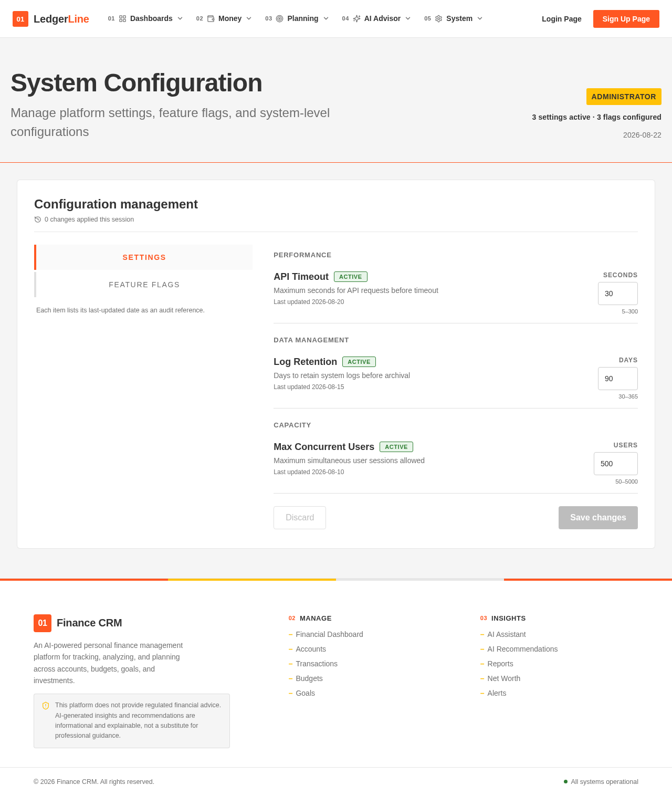Screen dimensions: 672x796
Task: Expand the AI Advisor menu chevron
Action: pos(408,18)
